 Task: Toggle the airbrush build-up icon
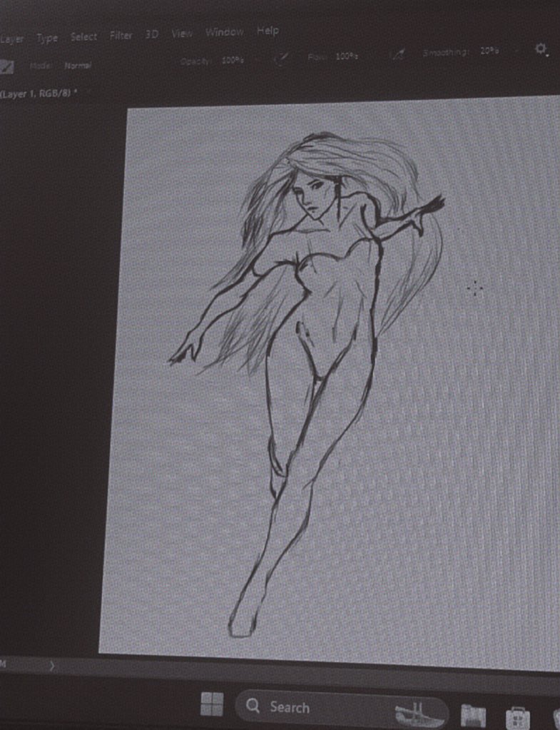(397, 55)
